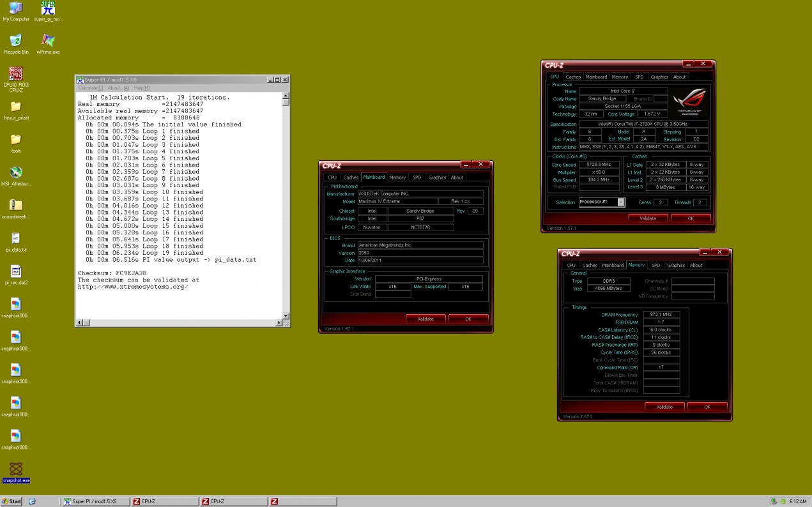The image size is (812, 507).
Task: Open the Calculate menu in Super PI
Action: pos(90,88)
